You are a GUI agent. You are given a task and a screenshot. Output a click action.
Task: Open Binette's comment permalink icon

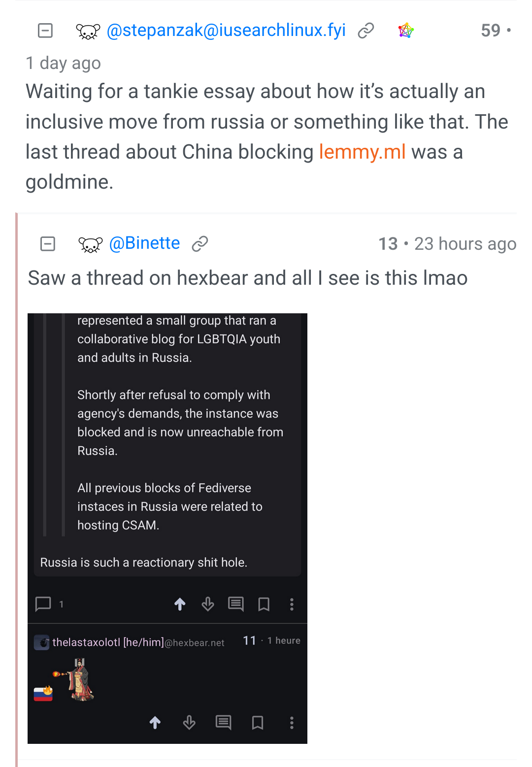click(x=200, y=243)
